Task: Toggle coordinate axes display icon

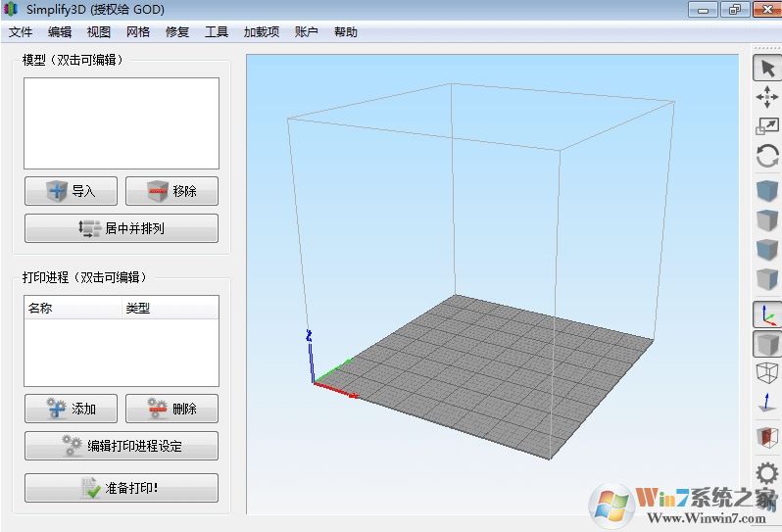Action: coord(767,314)
